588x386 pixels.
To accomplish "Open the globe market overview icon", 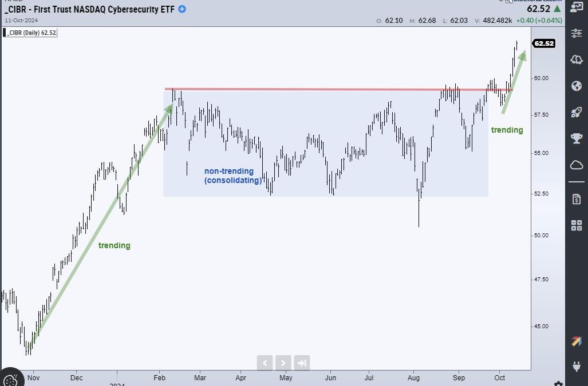I will pos(577,86).
